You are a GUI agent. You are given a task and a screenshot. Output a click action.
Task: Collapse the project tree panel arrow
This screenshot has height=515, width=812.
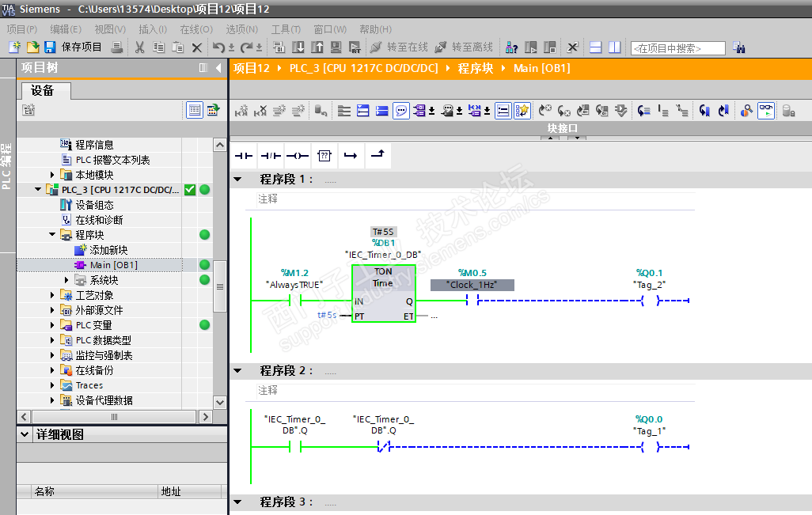pos(218,68)
